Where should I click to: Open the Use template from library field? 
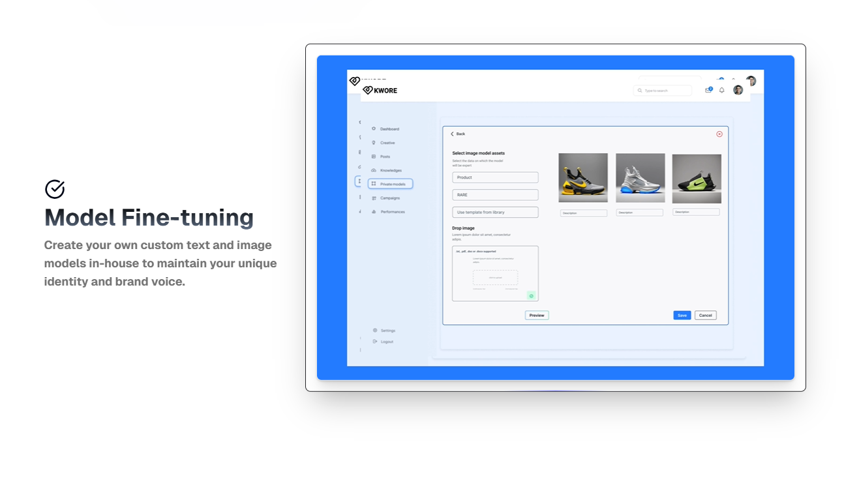495,212
